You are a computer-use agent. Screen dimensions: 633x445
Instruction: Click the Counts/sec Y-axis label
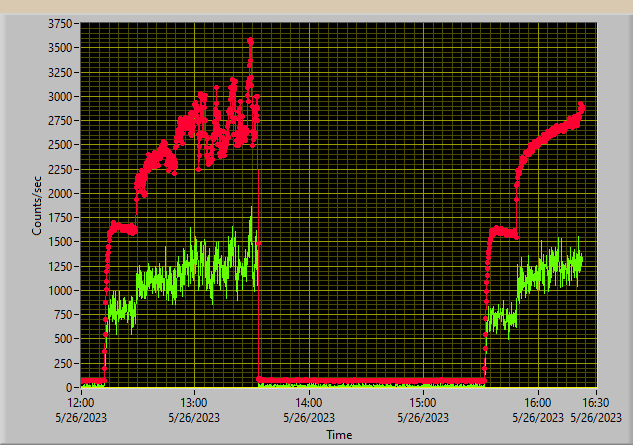click(x=37, y=206)
